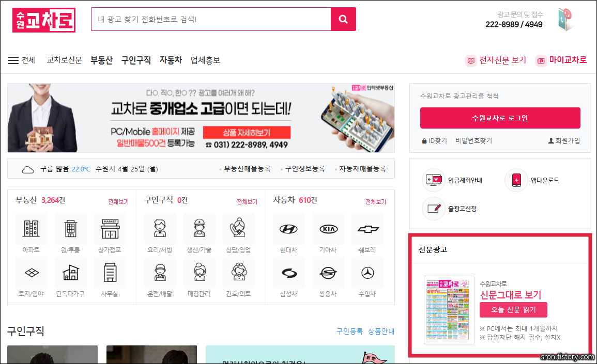Select 상담/영업 job category icon
This screenshot has width=597, height=364.
point(238,229)
